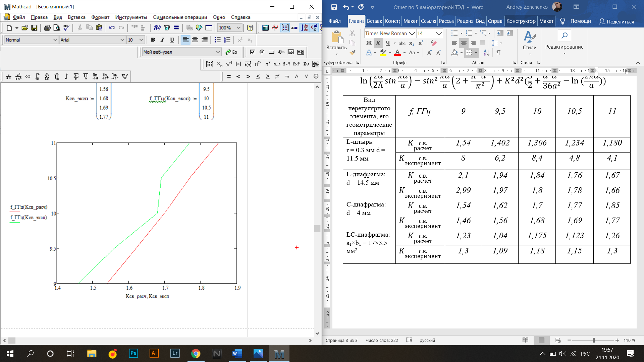Open Mathcad menu Вставка
Image resolution: width=644 pixels, height=362 pixels.
tap(76, 17)
